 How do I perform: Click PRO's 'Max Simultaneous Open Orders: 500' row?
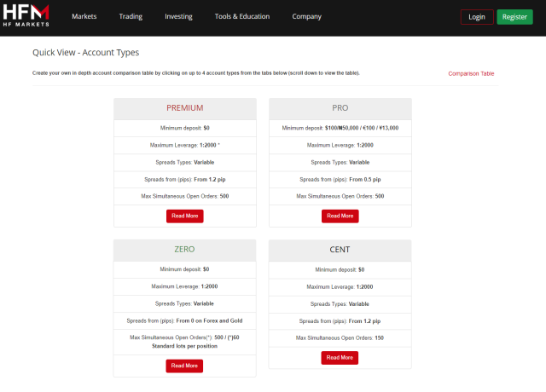(x=340, y=197)
